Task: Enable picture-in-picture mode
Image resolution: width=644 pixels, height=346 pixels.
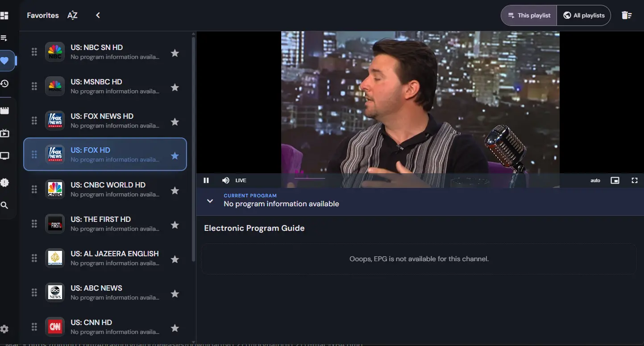Action: pos(615,180)
